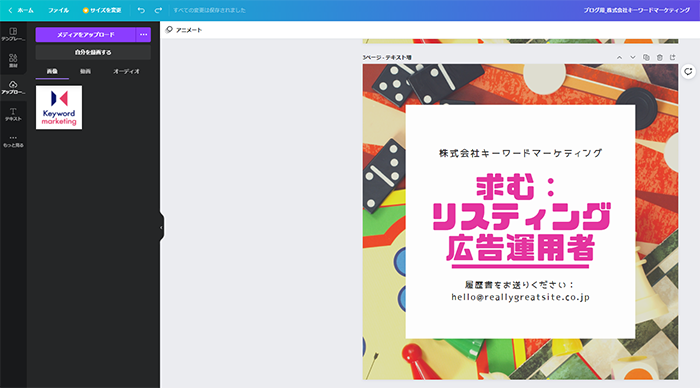This screenshot has height=388, width=700.
Task: Switch to the Audio (オーディオ) tab
Action: [126, 71]
